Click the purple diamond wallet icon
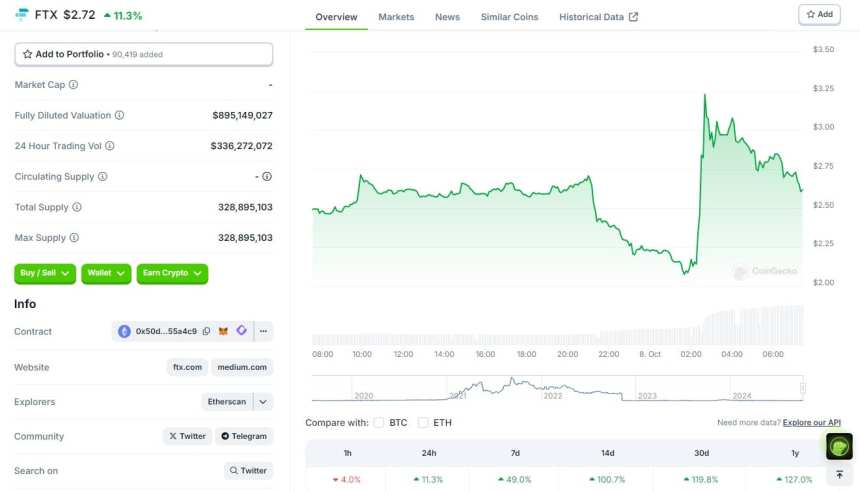 tap(241, 330)
